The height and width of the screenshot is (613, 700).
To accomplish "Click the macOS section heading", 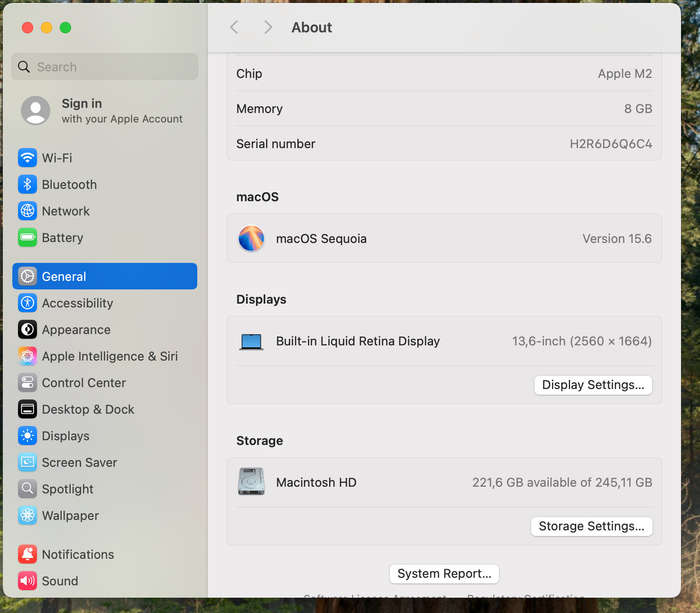I will point(257,197).
